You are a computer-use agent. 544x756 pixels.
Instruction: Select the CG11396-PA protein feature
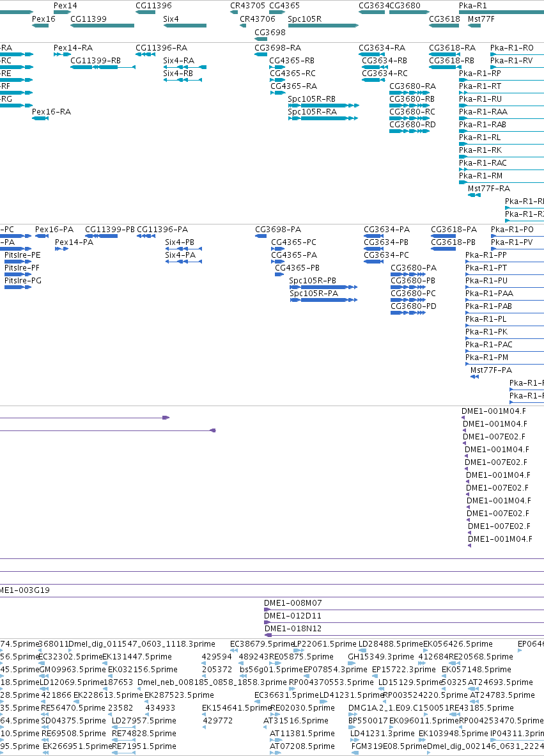pos(146,236)
